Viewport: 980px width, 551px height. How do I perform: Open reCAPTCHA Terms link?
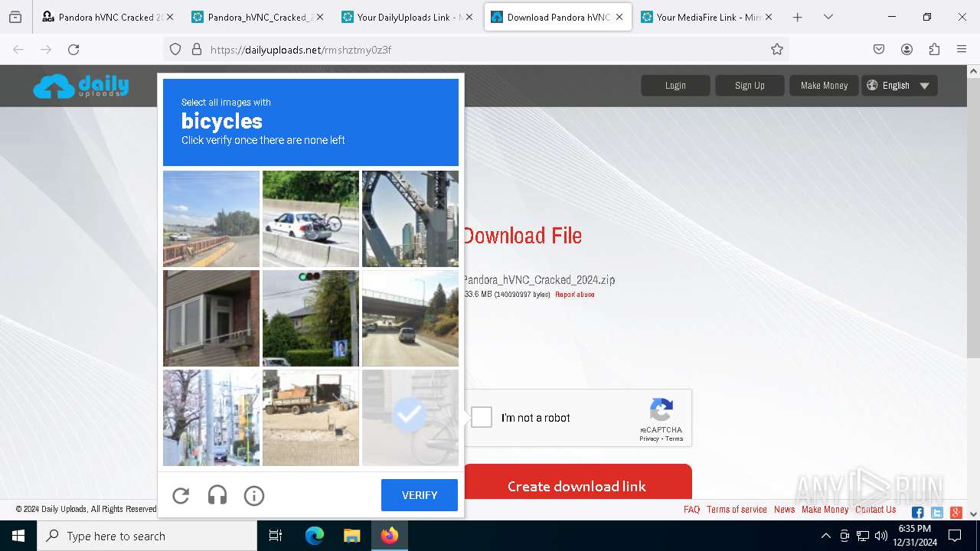point(674,439)
